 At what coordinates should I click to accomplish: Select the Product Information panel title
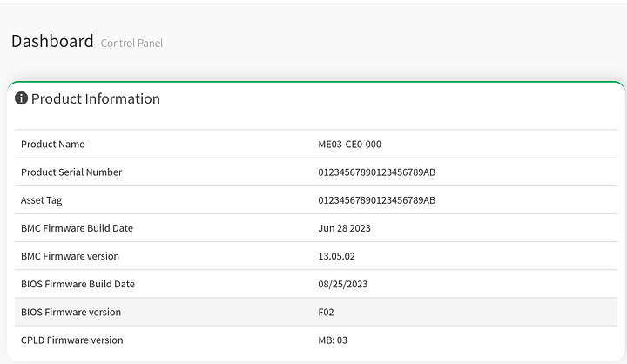click(x=96, y=98)
